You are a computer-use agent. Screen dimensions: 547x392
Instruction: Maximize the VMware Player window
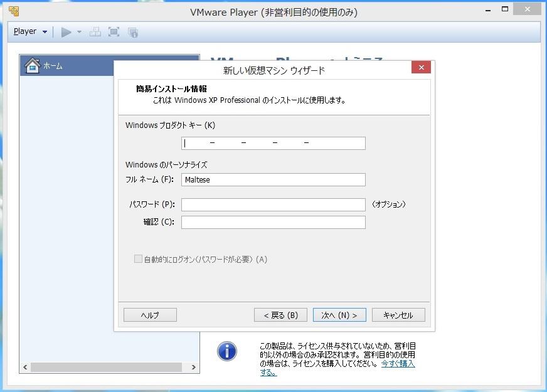[x=505, y=9]
